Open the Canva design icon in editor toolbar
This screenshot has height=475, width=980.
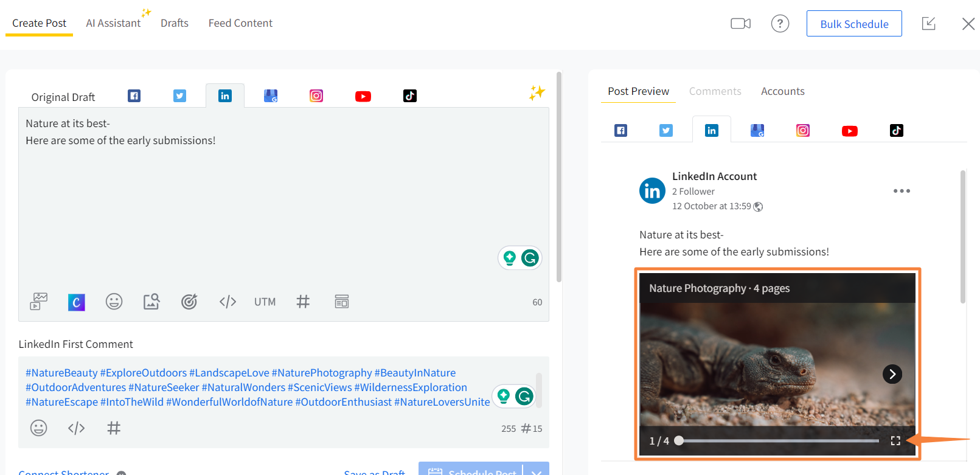click(77, 302)
